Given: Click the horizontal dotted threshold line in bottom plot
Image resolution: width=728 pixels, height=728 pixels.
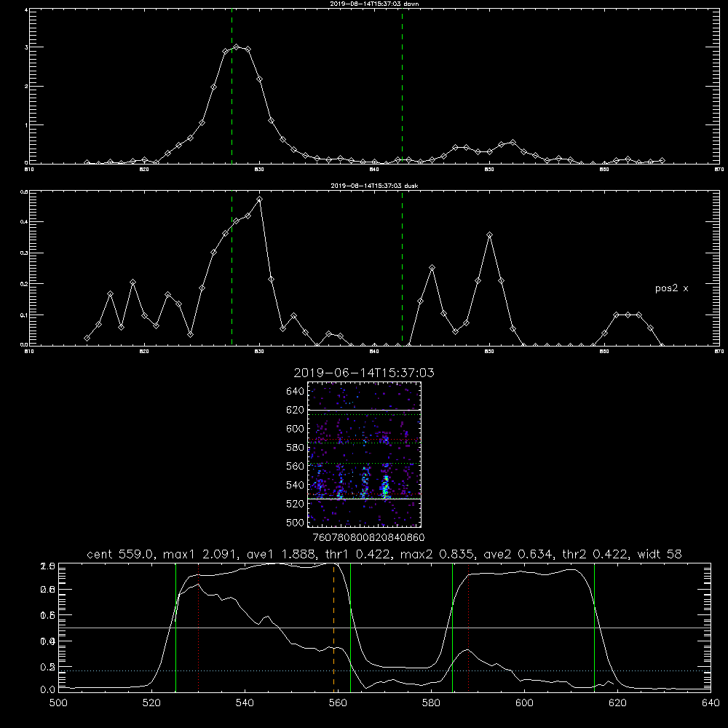Looking at the screenshot, I should pos(384,671).
